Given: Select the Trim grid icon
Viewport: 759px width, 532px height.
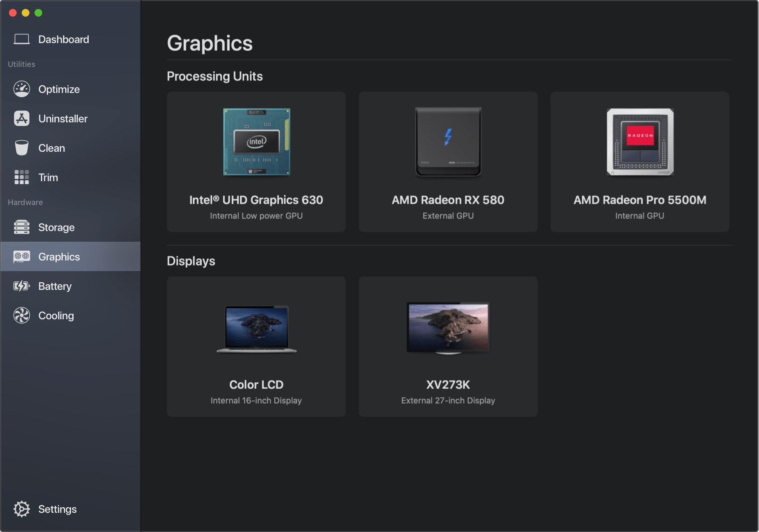Looking at the screenshot, I should [x=21, y=177].
